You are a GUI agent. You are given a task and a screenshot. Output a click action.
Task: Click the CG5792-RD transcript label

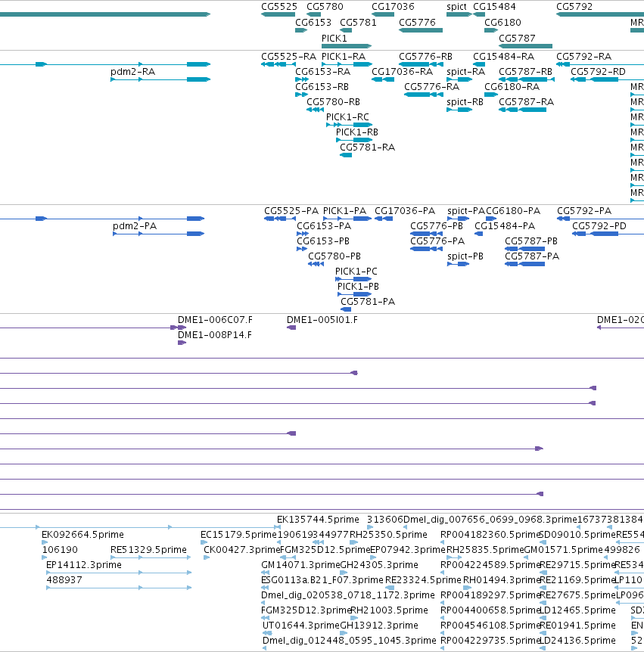(598, 72)
